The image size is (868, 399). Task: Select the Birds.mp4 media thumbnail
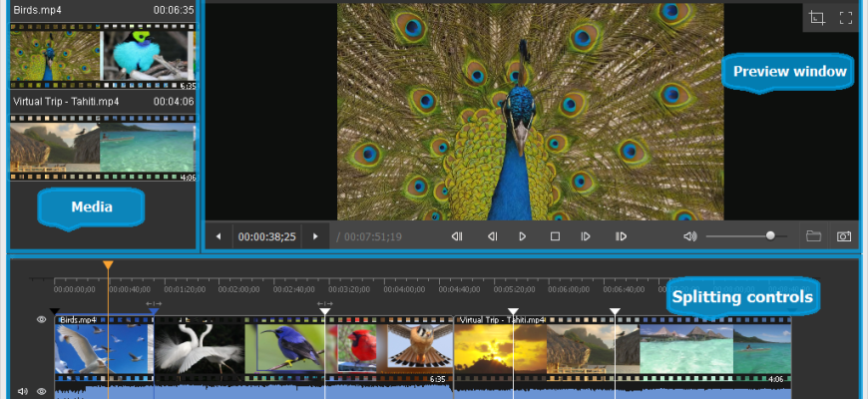pyautogui.click(x=103, y=57)
